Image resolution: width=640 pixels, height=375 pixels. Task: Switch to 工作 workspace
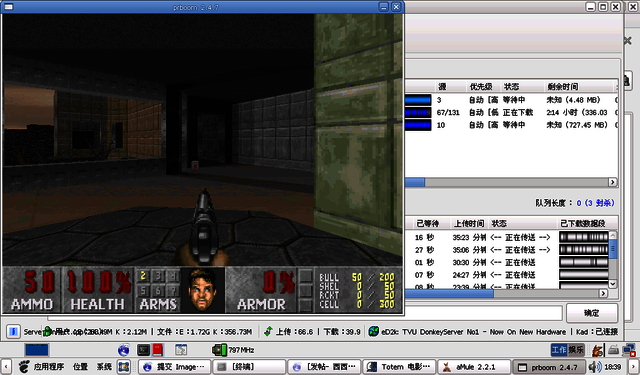(559, 350)
